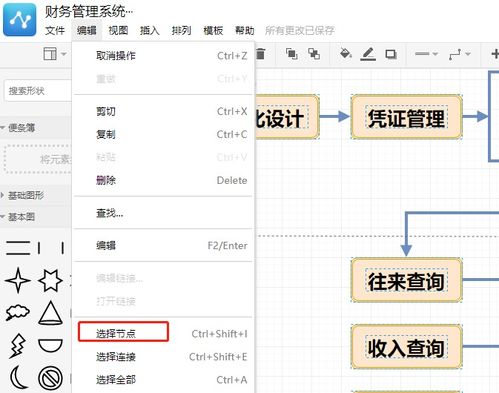Choose 复制 copy from the menu
499x393 pixels.
point(163,134)
